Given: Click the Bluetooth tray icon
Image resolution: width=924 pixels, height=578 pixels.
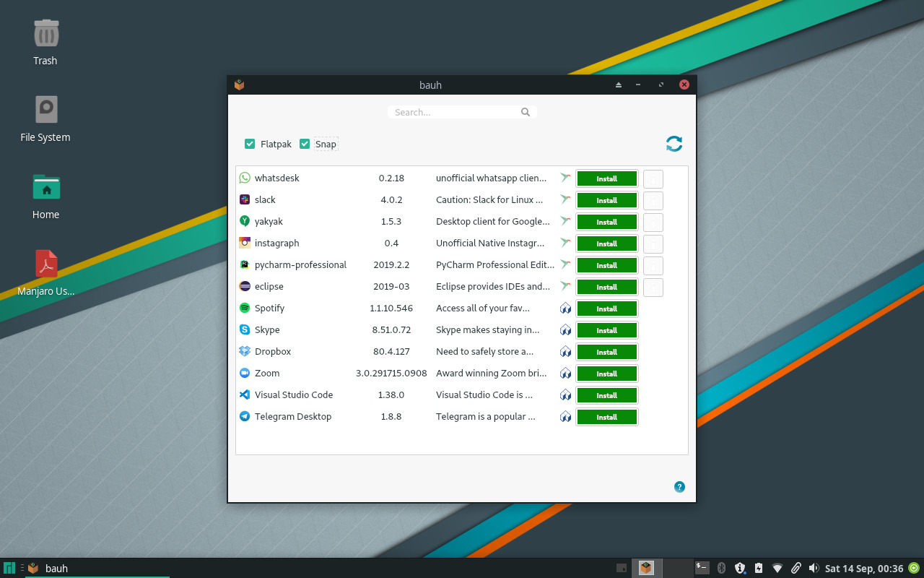Looking at the screenshot, I should [x=720, y=568].
